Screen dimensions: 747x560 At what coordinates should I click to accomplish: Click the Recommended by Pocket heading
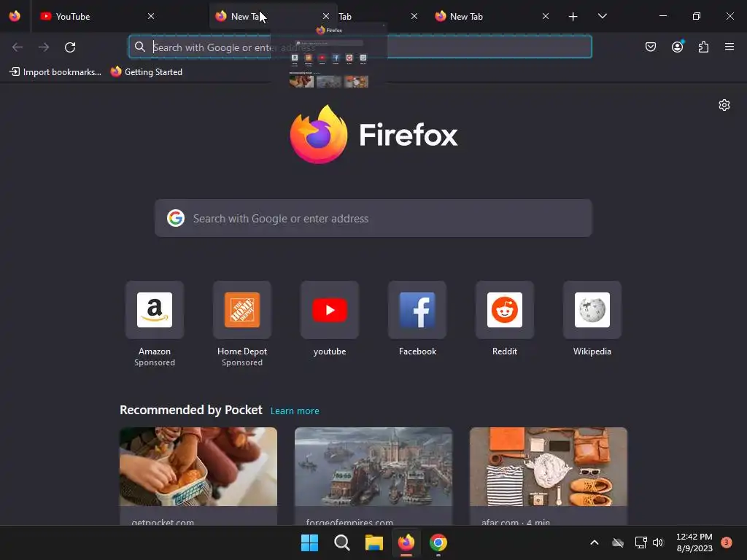coord(190,410)
